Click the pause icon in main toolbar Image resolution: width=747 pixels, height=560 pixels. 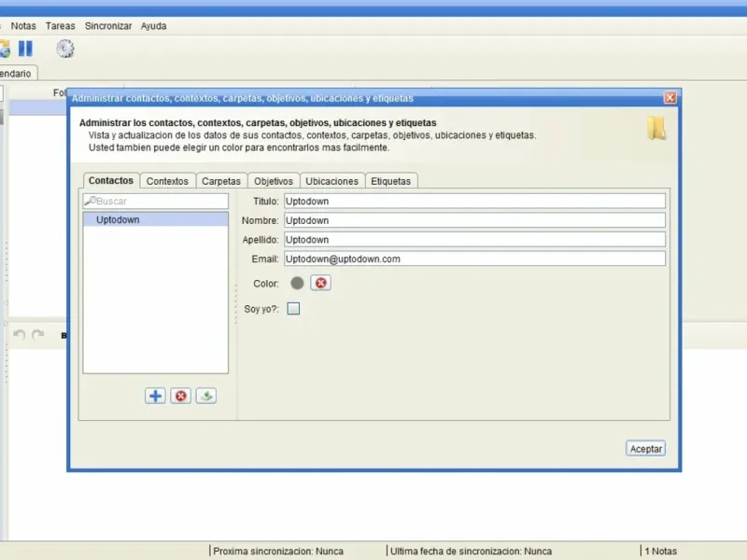(x=25, y=49)
